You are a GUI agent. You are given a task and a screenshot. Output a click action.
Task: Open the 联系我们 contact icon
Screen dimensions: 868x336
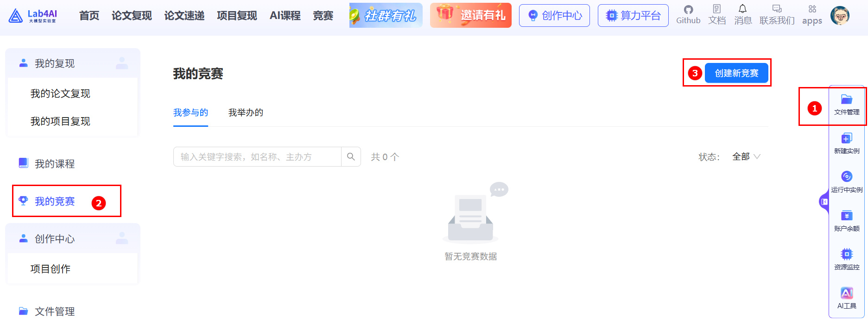[777, 15]
